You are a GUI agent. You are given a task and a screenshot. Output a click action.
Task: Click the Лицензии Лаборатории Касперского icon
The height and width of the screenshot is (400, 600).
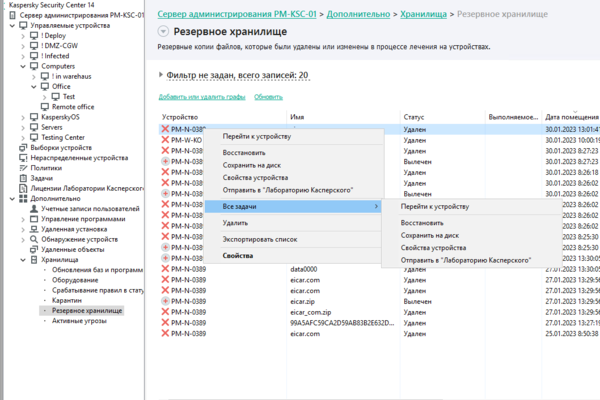(x=23, y=188)
